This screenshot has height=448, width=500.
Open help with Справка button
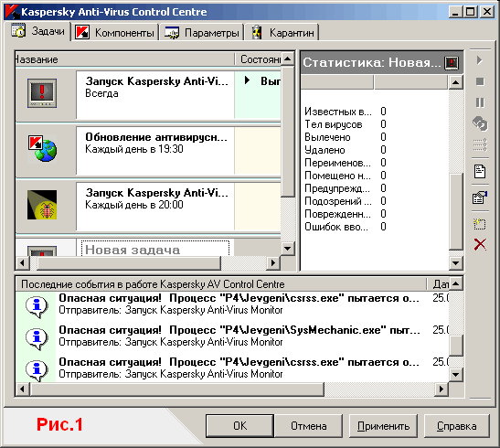coord(457,426)
